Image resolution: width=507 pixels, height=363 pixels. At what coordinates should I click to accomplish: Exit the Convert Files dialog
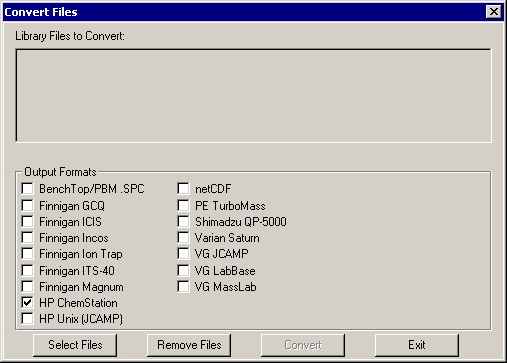[417, 345]
